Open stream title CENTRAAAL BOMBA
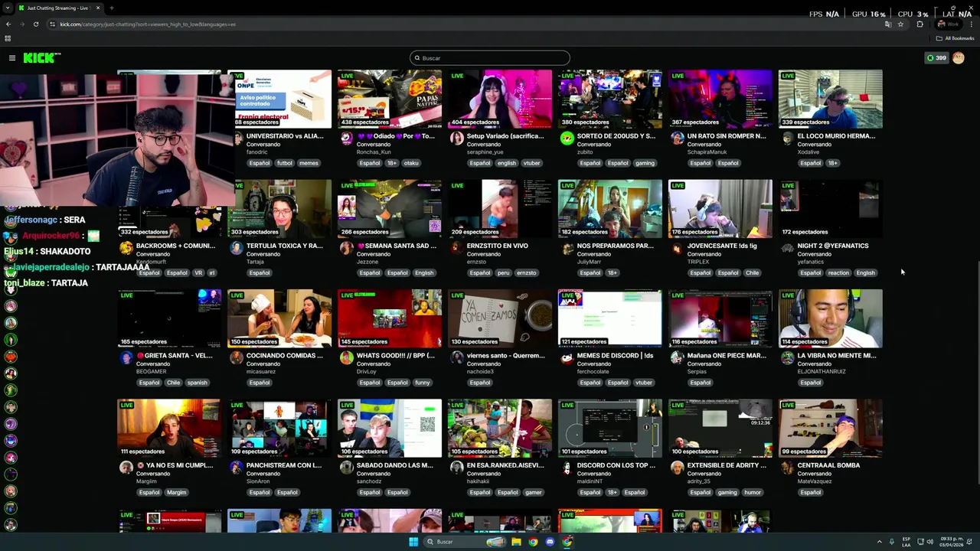 click(828, 465)
